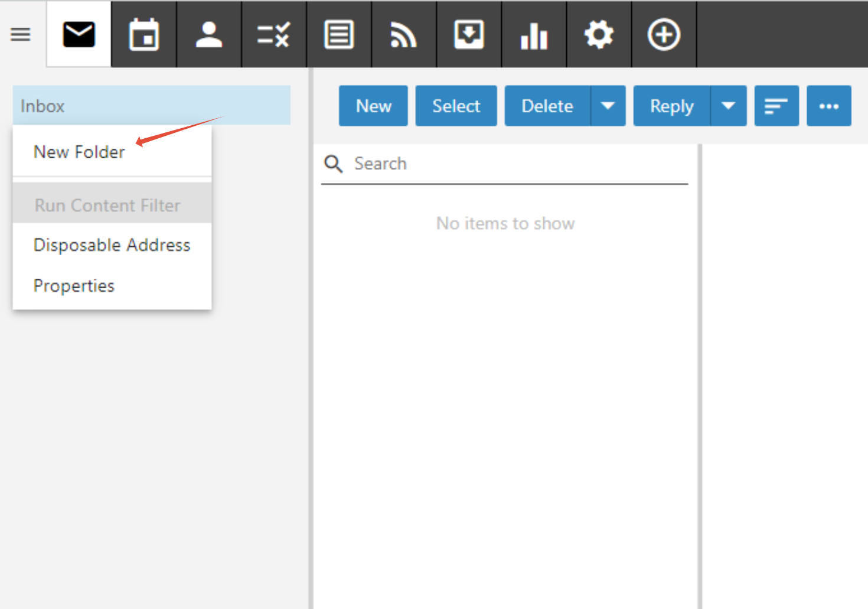Click the magnifier search icon
This screenshot has height=609, width=868.
pyautogui.click(x=334, y=164)
